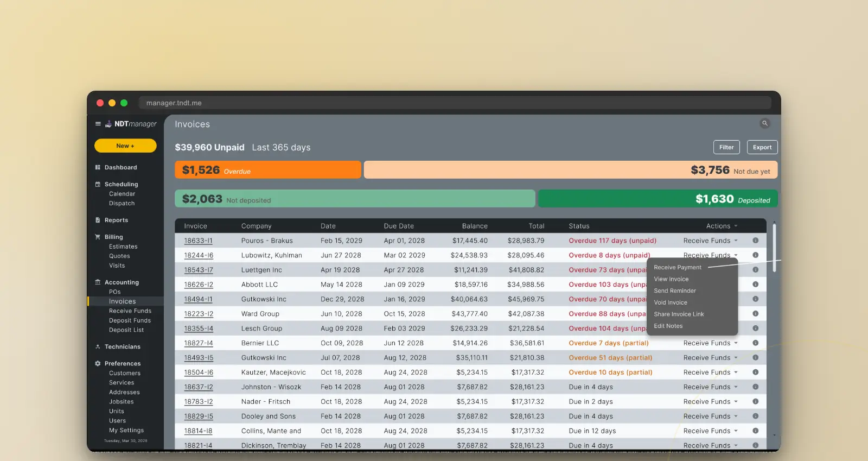The width and height of the screenshot is (868, 461).
Task: Choose Receive Payment from the context menu
Action: coord(678,267)
